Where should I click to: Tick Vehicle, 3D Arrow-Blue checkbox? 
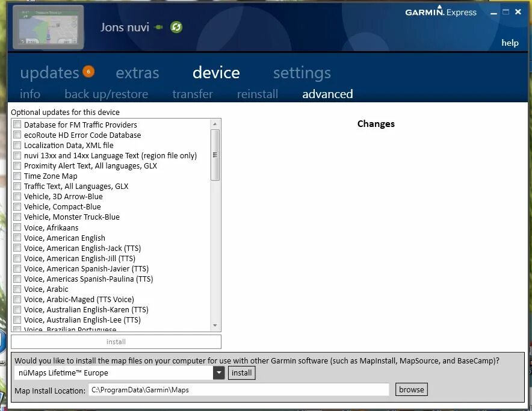click(x=17, y=196)
